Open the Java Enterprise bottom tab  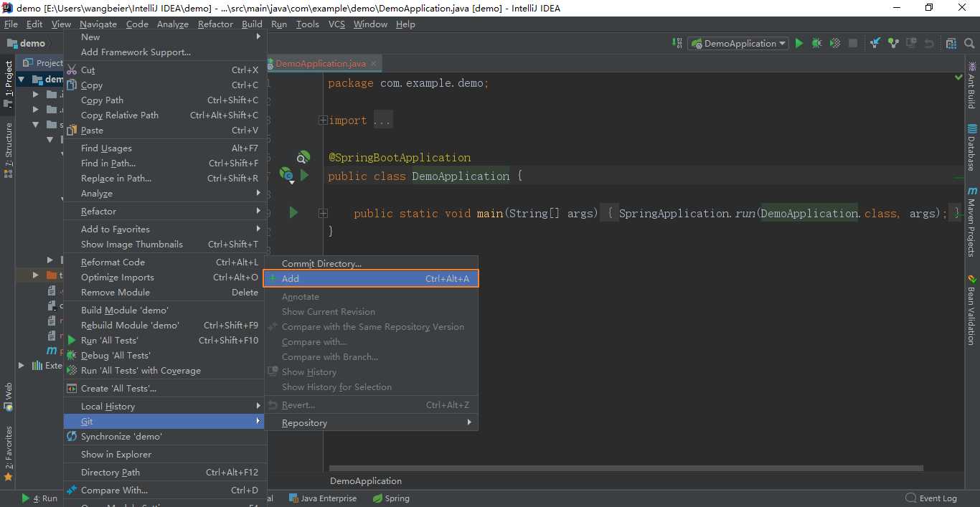coord(322,498)
